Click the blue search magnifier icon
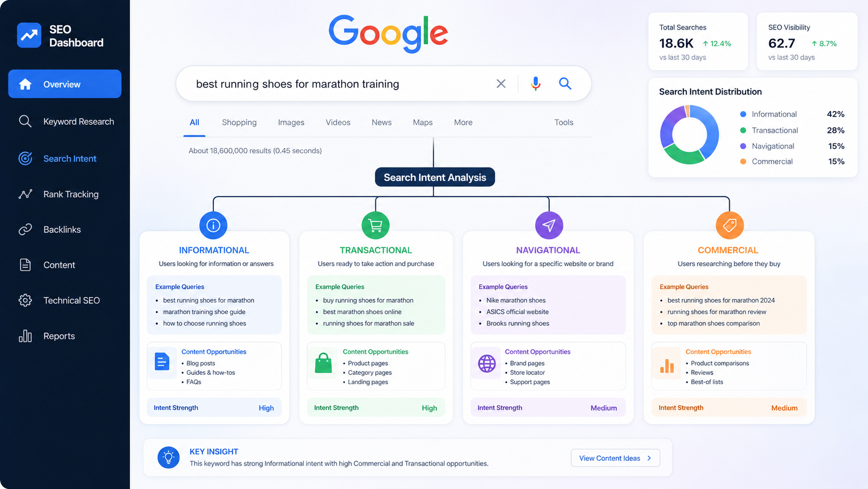 coord(565,84)
